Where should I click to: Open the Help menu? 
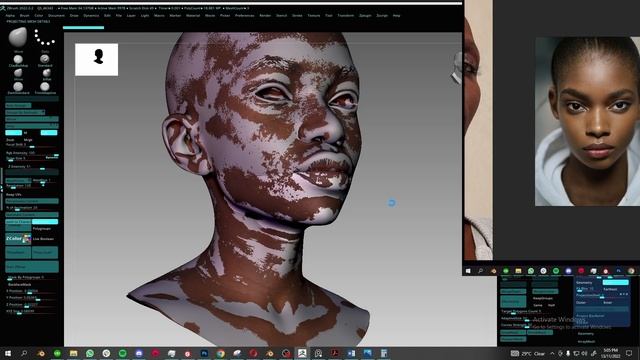[x=396, y=16]
